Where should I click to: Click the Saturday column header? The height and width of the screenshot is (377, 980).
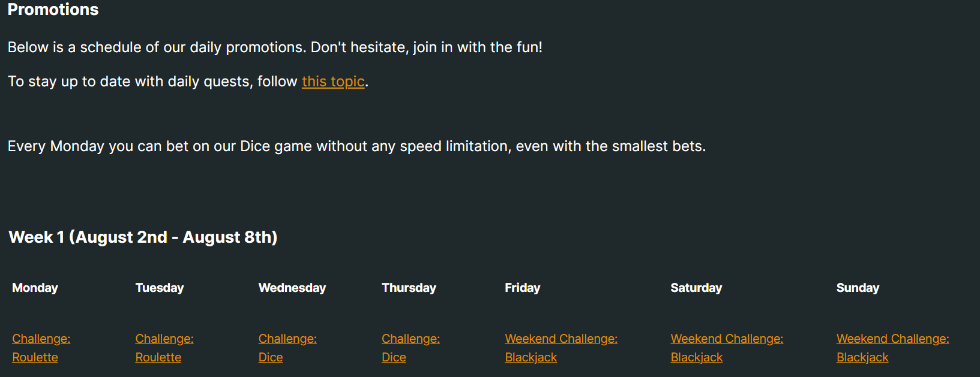click(x=696, y=288)
